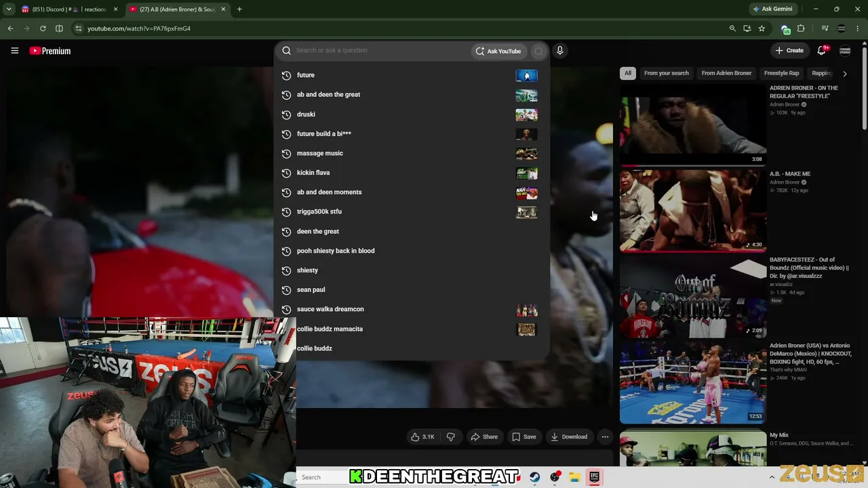This screenshot has height=488, width=868.
Task: Click the Create button
Action: point(790,51)
